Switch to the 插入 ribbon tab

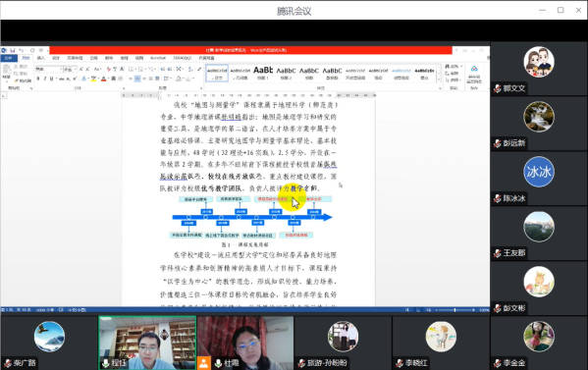[41, 58]
